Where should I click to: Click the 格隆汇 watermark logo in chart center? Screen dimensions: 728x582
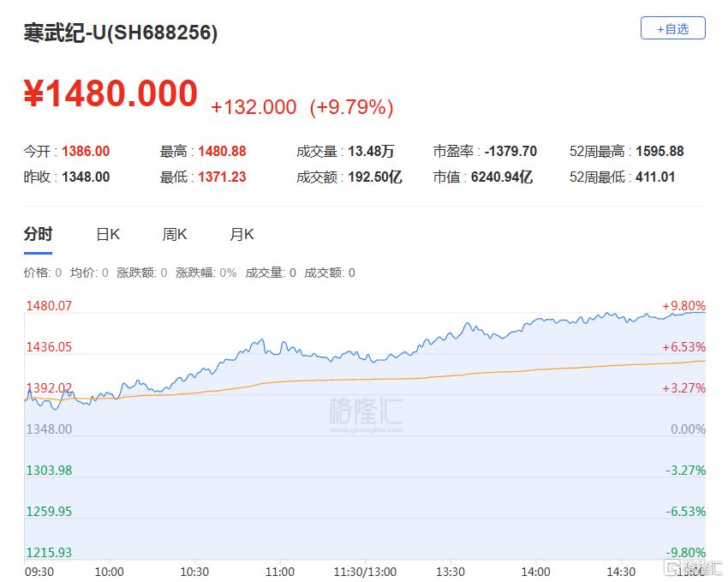click(x=366, y=412)
